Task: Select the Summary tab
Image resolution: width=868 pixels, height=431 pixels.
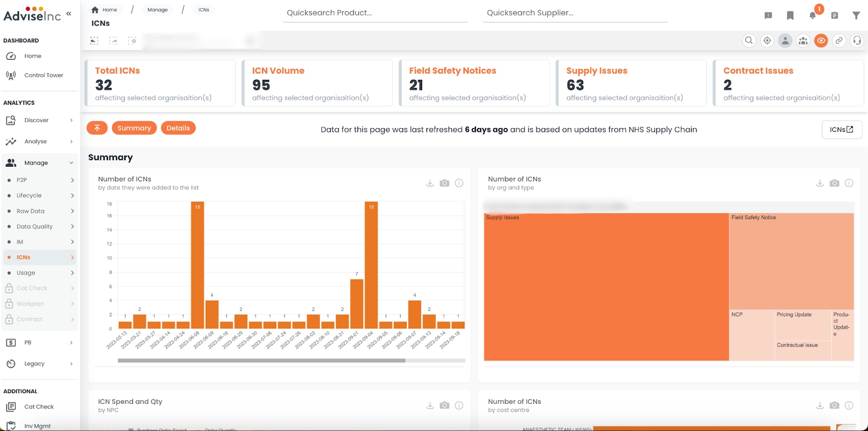Action: tap(134, 128)
